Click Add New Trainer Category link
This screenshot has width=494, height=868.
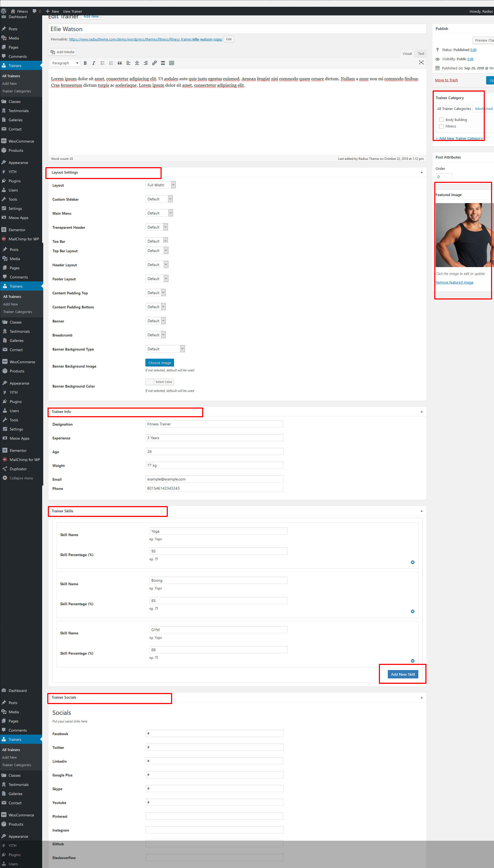pos(459,138)
